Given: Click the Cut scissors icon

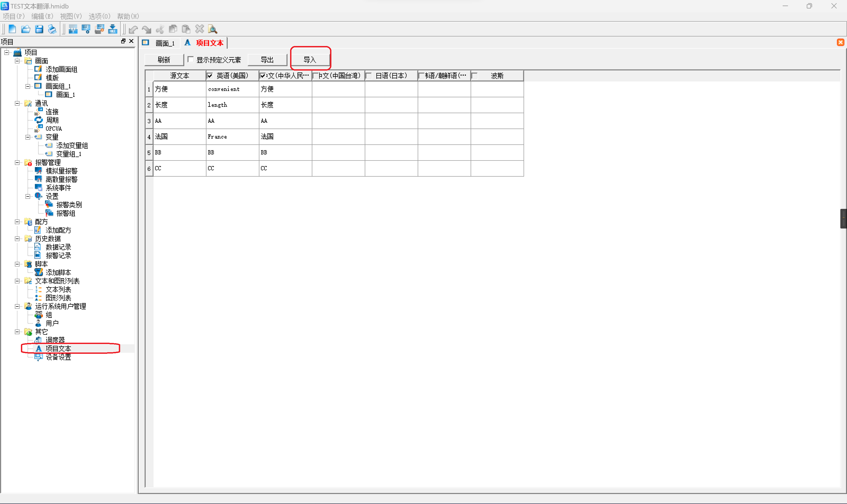Looking at the screenshot, I should click(160, 30).
